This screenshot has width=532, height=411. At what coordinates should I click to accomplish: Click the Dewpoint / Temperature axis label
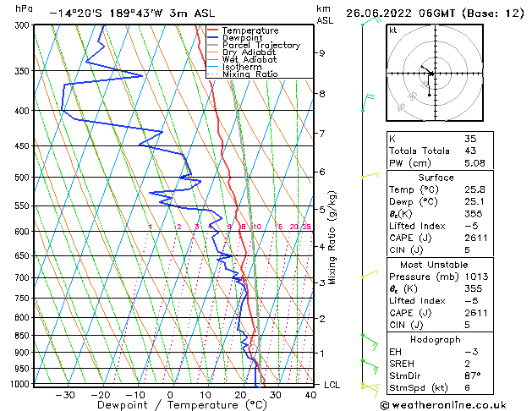[x=182, y=405]
